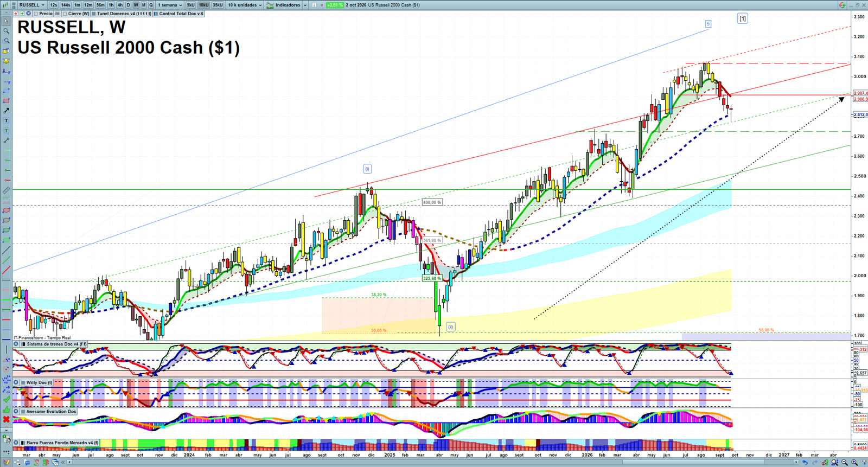Close the Willy Doc panel
The width and height of the screenshot is (868, 467).
coord(16,382)
